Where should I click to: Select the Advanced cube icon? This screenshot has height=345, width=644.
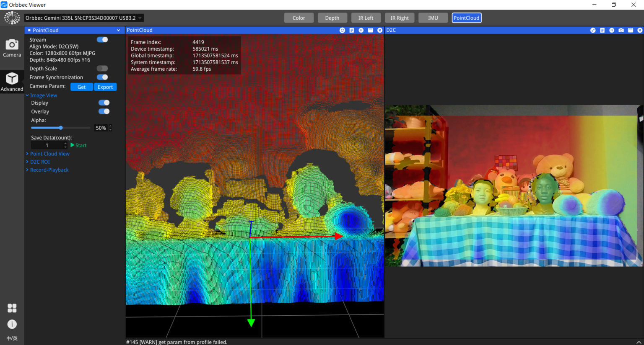(12, 81)
